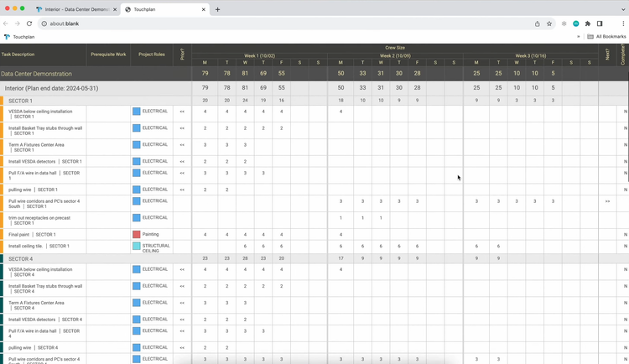Click the browser forward arrow
The image size is (629, 364).
point(18,23)
